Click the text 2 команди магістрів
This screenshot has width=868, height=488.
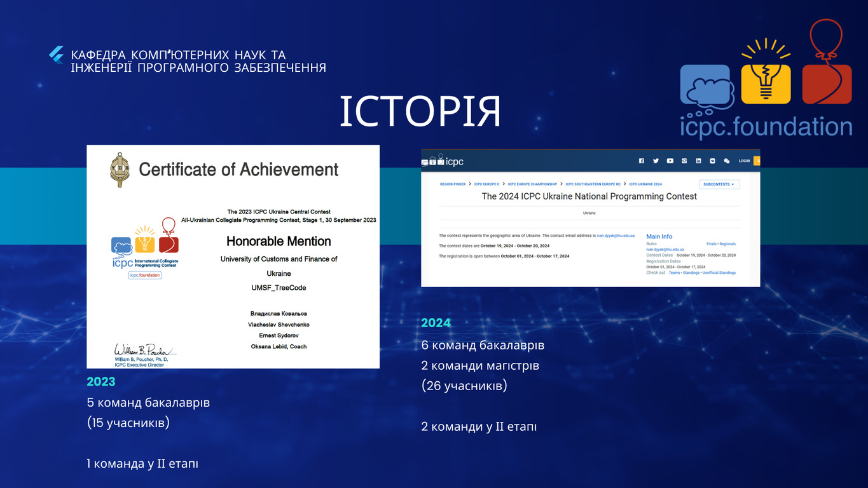click(x=480, y=366)
